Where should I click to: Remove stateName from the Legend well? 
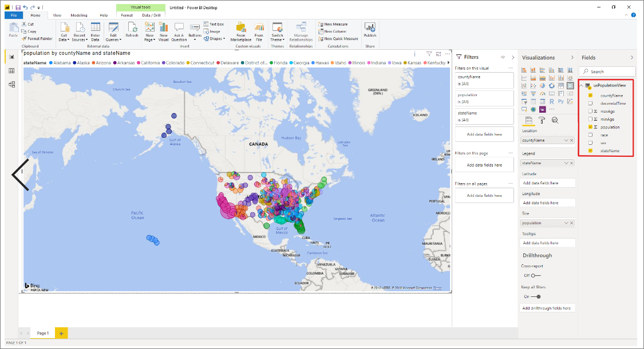(x=571, y=162)
